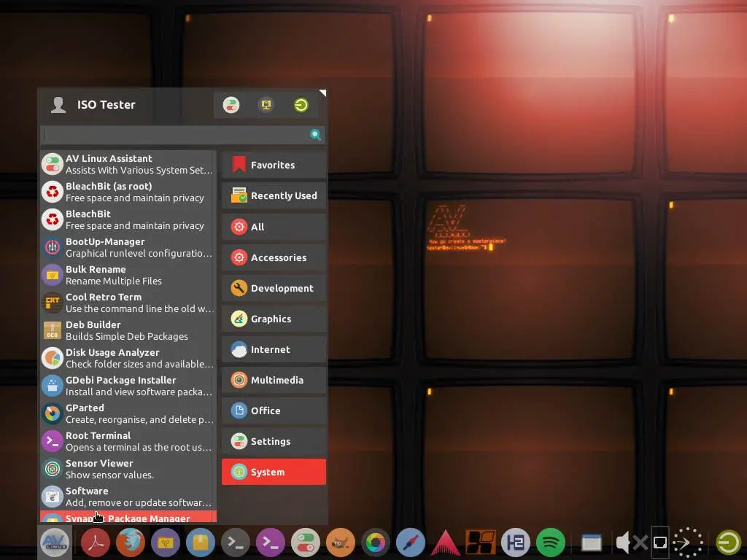This screenshot has width=747, height=560.
Task: Open the gray terminal dock icon
Action: click(236, 542)
